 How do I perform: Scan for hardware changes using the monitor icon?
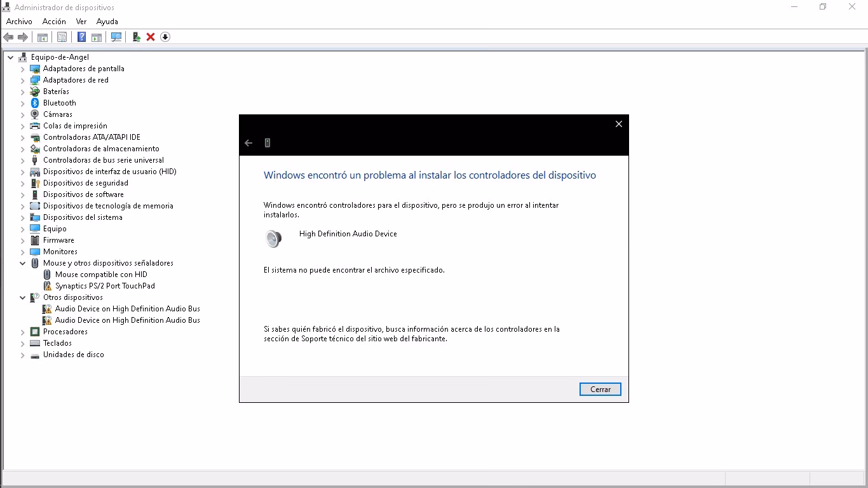point(116,37)
